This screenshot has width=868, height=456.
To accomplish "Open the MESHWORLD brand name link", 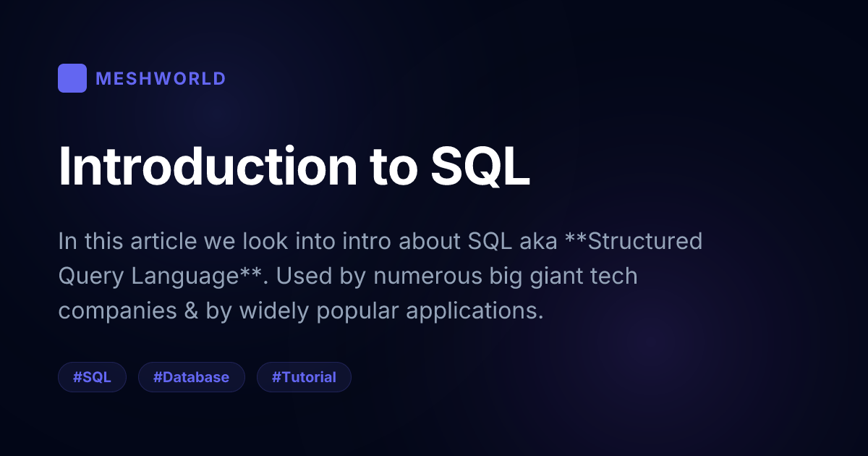I will (x=161, y=79).
